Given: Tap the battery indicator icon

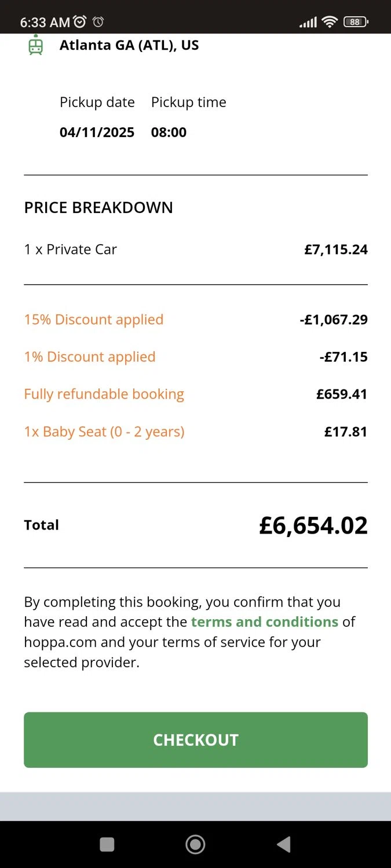Looking at the screenshot, I should tap(356, 22).
